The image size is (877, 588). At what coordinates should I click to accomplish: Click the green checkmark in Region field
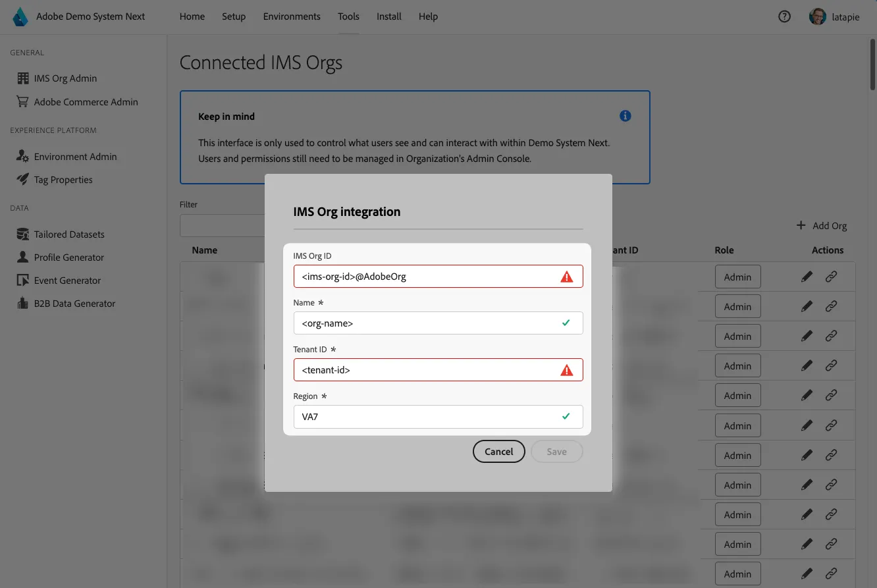pos(566,416)
